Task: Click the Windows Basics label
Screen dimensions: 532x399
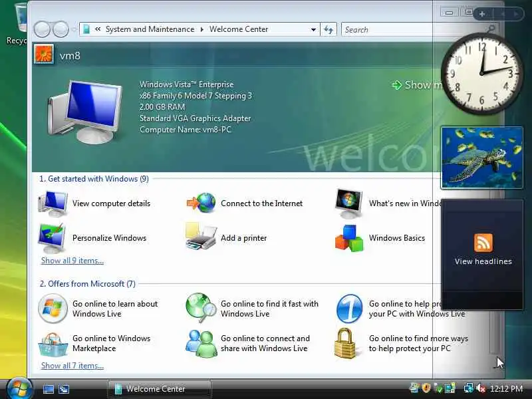Action: pyautogui.click(x=397, y=238)
